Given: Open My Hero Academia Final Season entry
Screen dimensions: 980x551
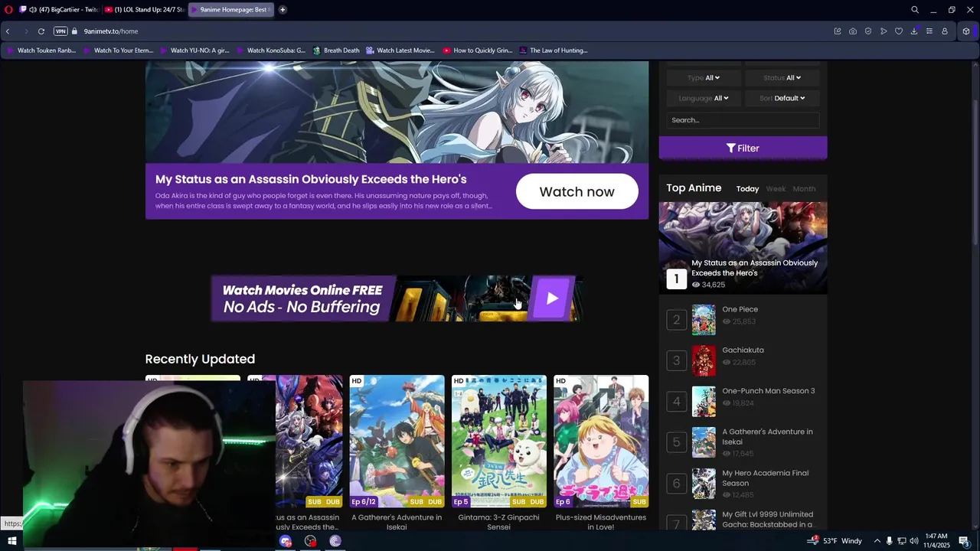Looking at the screenshot, I should [743, 483].
